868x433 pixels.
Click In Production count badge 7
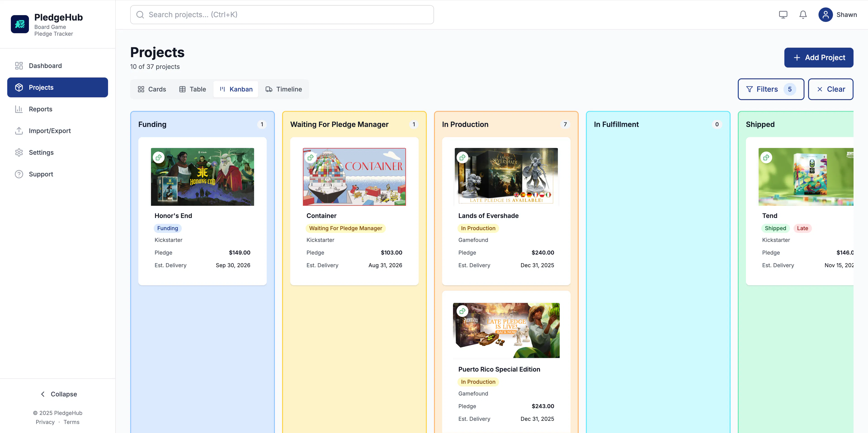pyautogui.click(x=565, y=125)
